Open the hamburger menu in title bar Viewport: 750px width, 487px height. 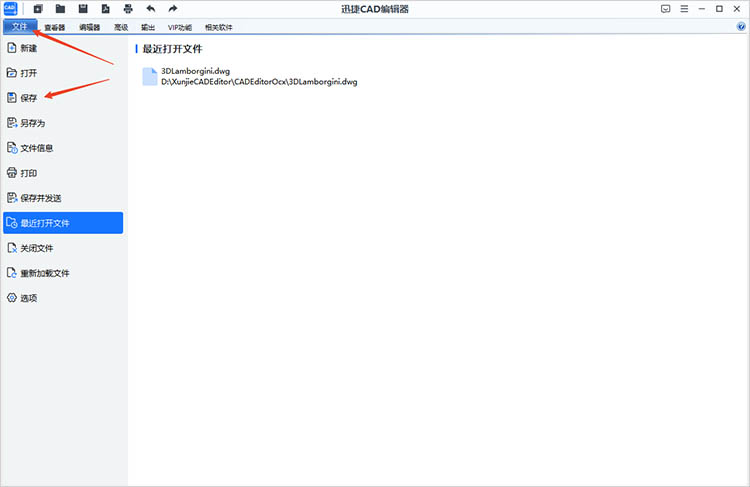[684, 9]
